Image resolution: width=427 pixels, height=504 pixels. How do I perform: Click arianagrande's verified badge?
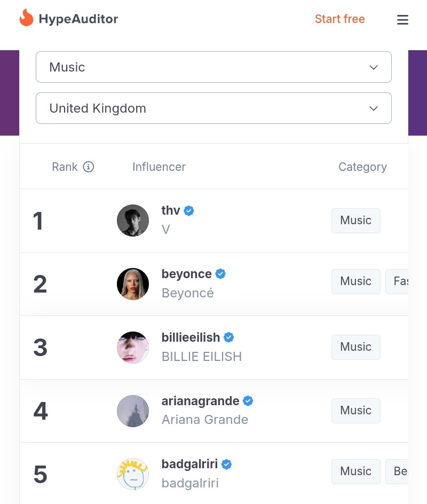coord(248,401)
